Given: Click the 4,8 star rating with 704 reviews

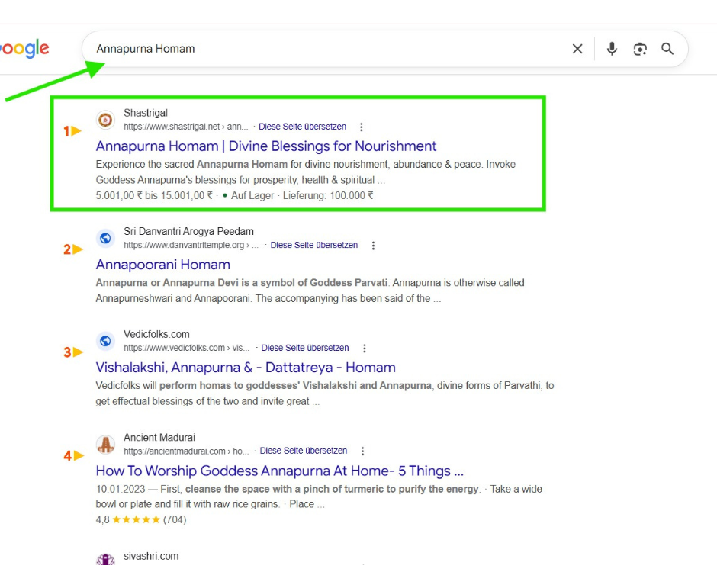Looking at the screenshot, I should pyautogui.click(x=141, y=520).
